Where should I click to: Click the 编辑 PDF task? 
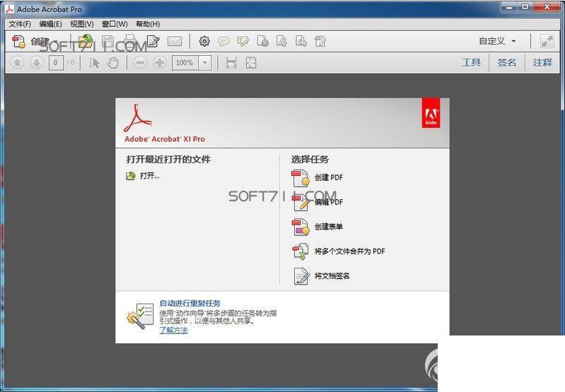[317, 202]
